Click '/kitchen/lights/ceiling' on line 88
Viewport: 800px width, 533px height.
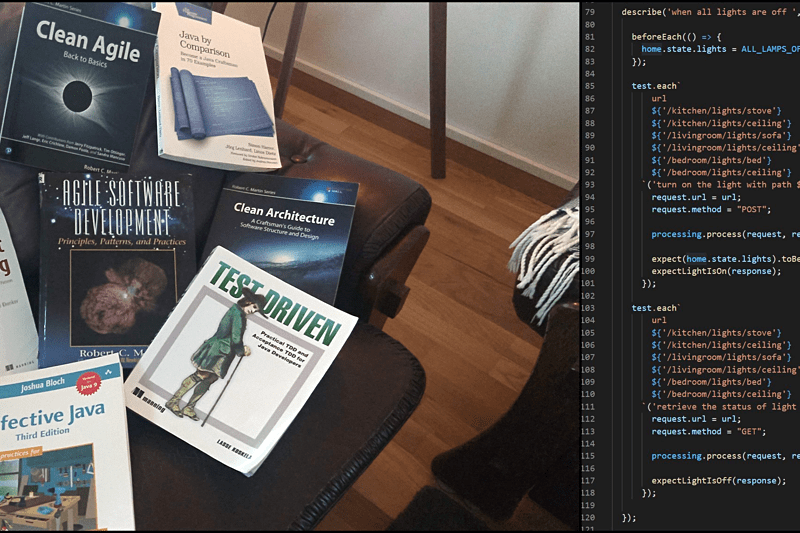click(x=721, y=123)
